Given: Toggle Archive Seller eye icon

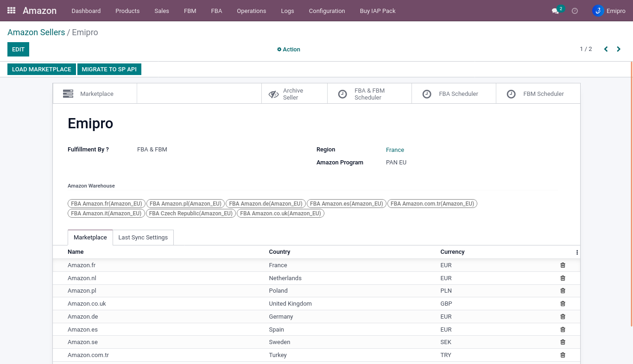Looking at the screenshot, I should pos(273,94).
